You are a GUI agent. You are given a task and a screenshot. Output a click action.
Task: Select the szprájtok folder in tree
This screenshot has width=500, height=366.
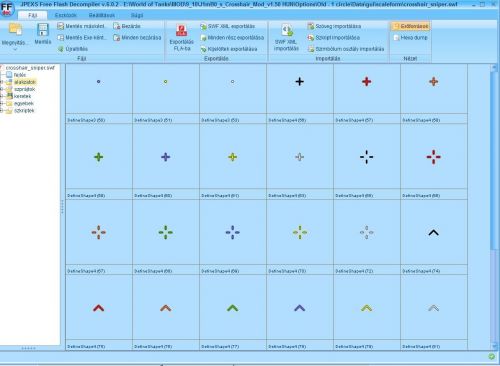pyautogui.click(x=24, y=89)
